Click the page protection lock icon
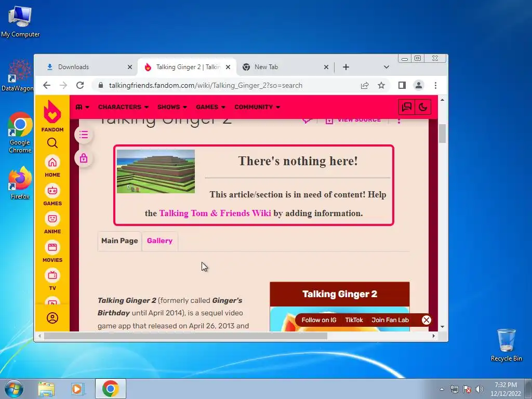This screenshot has width=532, height=399. [x=84, y=158]
